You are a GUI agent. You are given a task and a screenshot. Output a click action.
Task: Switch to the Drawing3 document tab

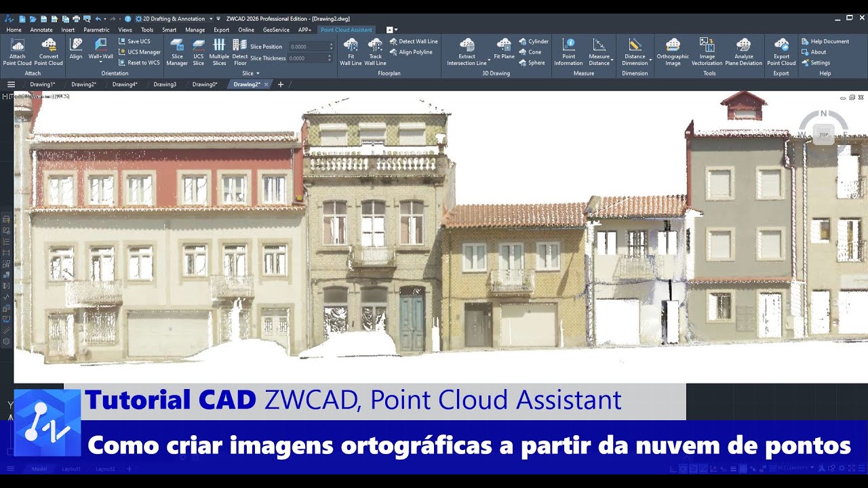coord(165,84)
